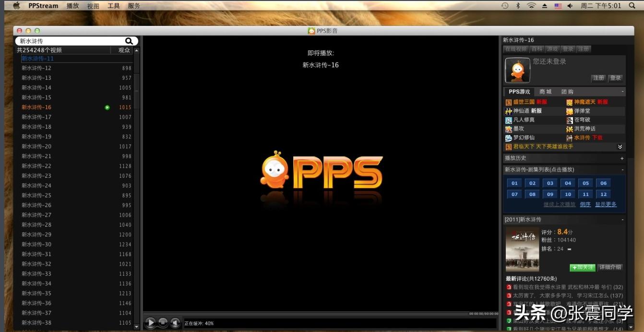
Task: Mute audio via the speaker button
Action: click(176, 323)
